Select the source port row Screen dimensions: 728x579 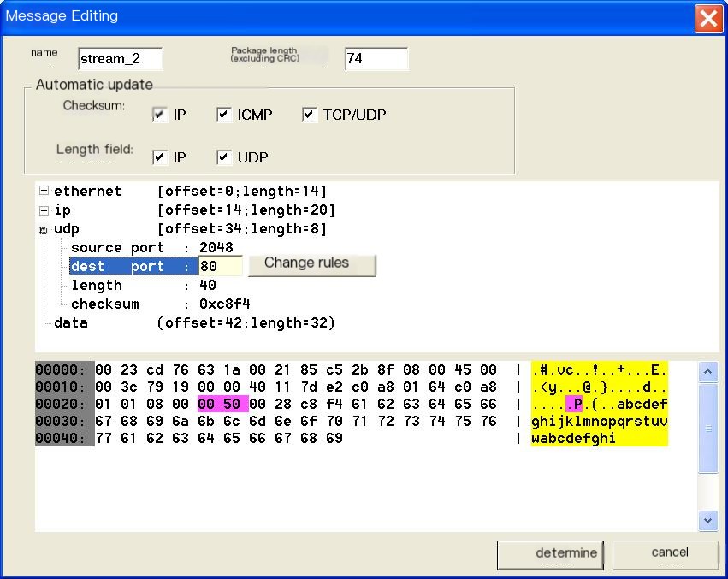(x=151, y=247)
